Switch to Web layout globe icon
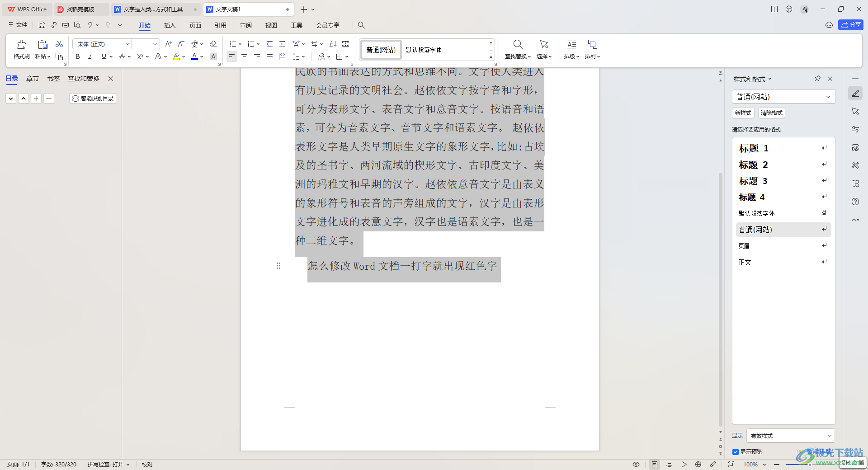The width and height of the screenshot is (868, 470). pyautogui.click(x=698, y=464)
